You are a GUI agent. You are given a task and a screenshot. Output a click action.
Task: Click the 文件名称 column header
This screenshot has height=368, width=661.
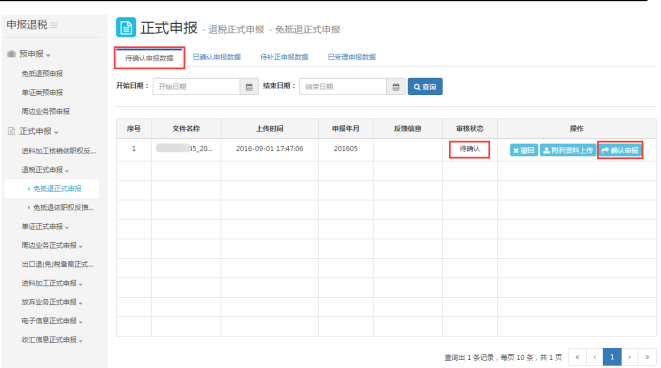point(186,129)
